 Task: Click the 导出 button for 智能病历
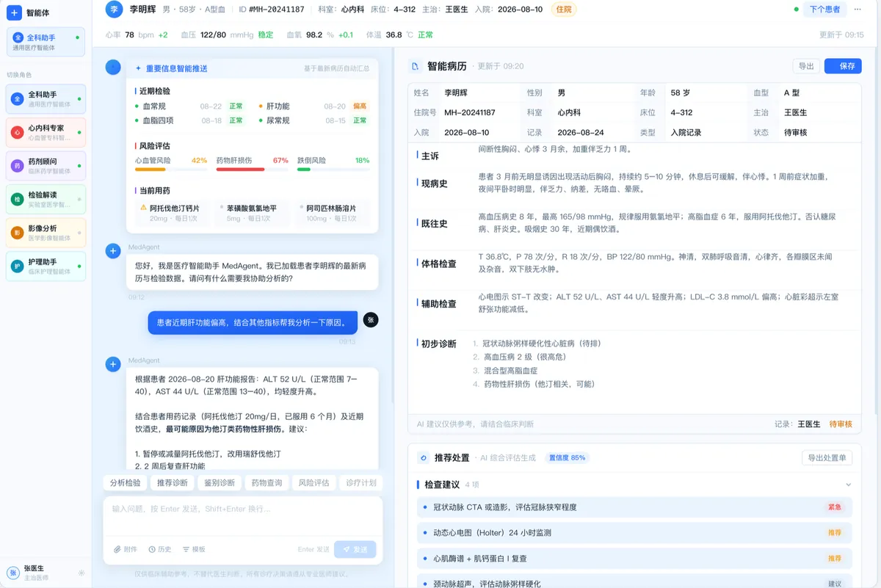806,66
